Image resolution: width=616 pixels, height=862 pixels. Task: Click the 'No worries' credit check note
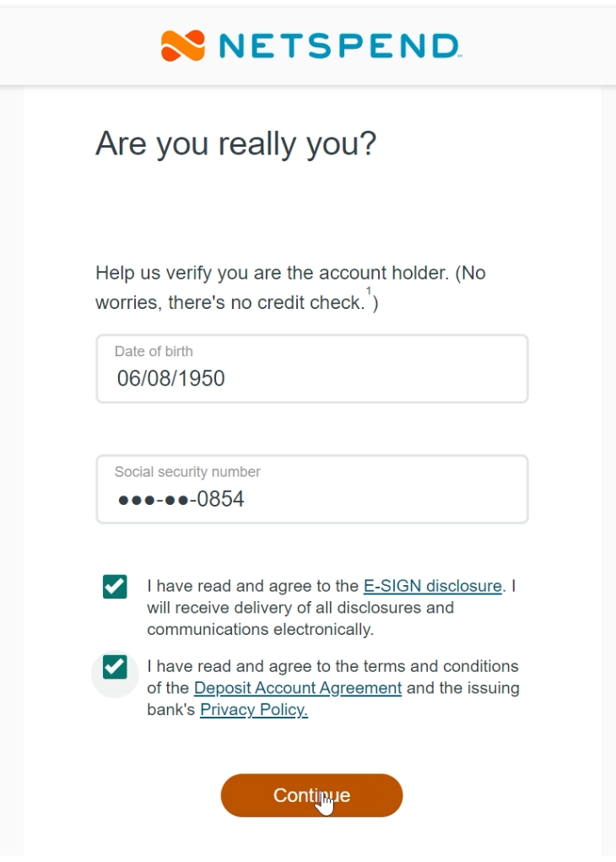tap(228, 302)
